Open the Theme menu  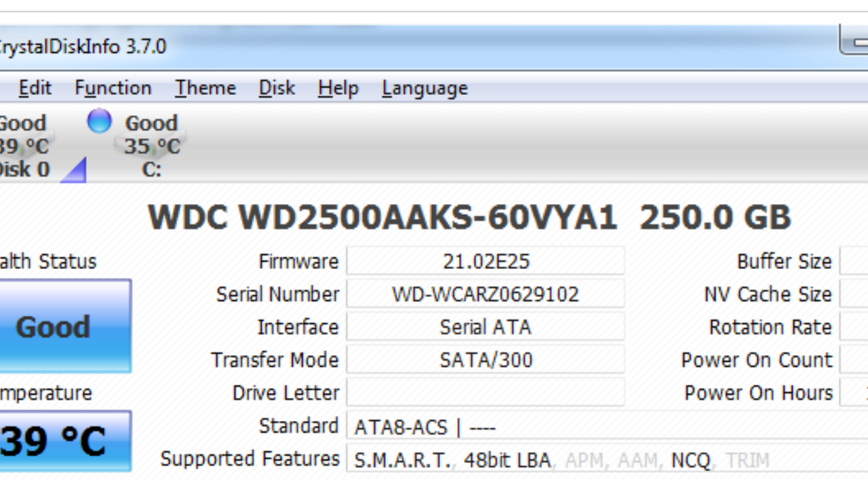205,88
